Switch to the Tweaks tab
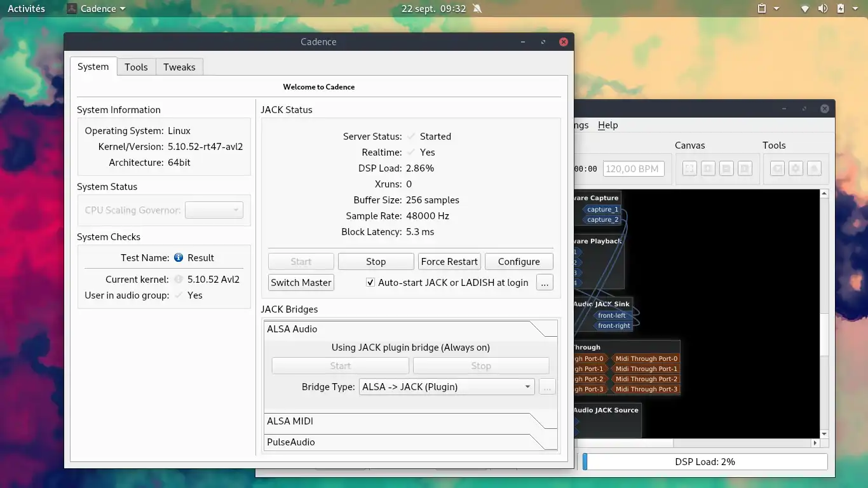The width and height of the screenshot is (868, 488). (179, 67)
